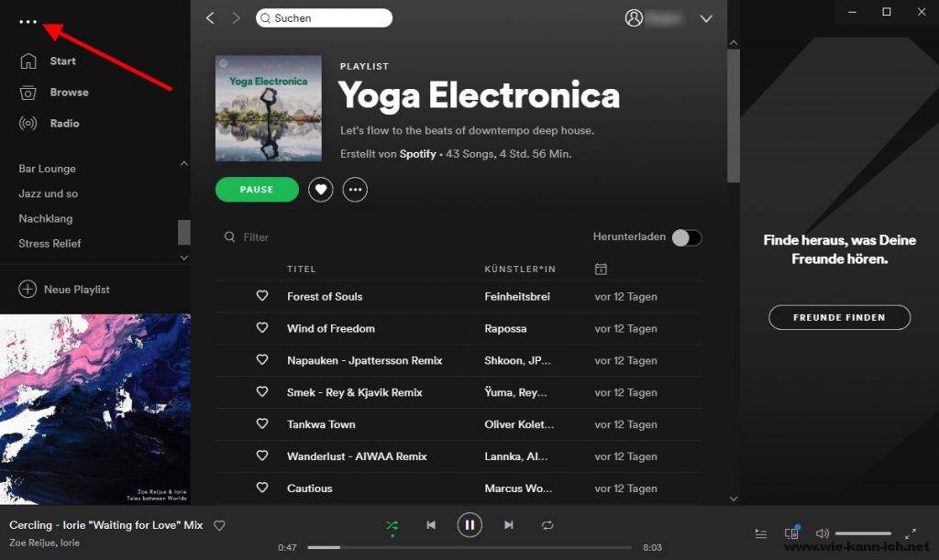Screen dimensions: 939x560
Task: Click the green Pause button
Action: coord(257,190)
